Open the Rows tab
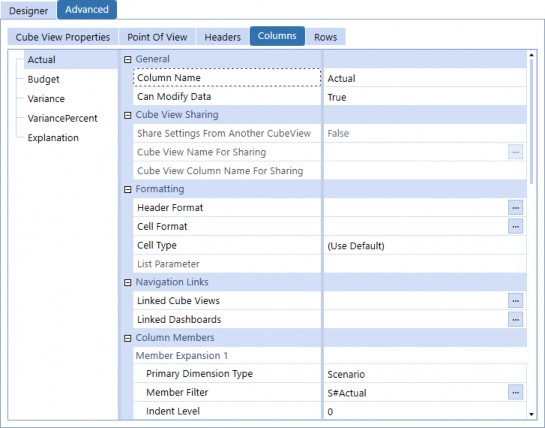Image resolution: width=545 pixels, height=428 pixels. coord(325,37)
